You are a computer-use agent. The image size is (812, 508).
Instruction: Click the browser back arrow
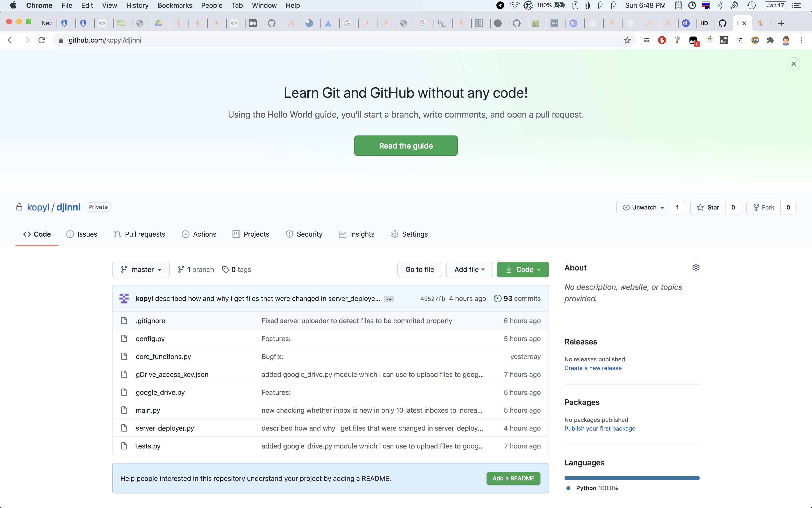point(10,40)
